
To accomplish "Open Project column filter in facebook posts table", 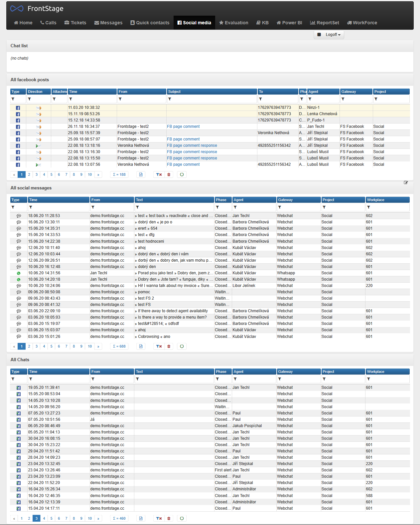I will pyautogui.click(x=376, y=99).
